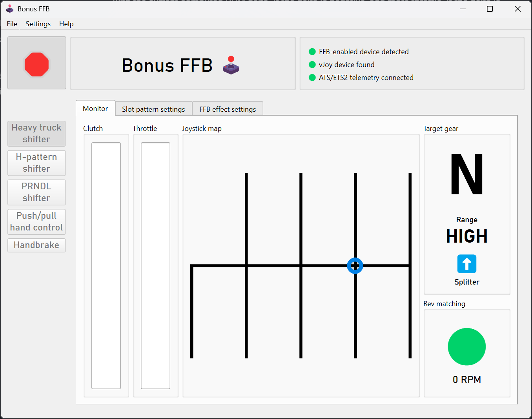Minimize the Bonus FFB window

click(x=463, y=9)
